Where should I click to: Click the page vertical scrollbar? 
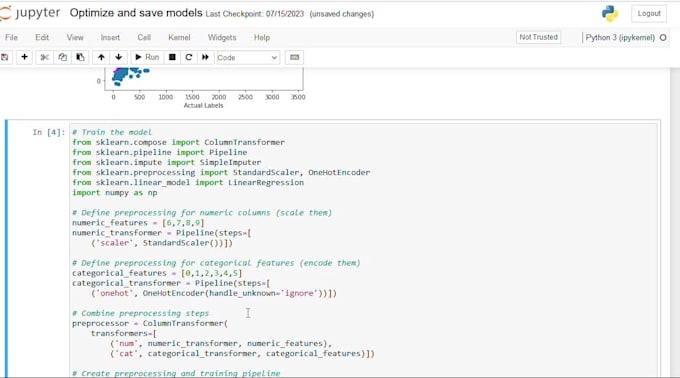[675, 223]
